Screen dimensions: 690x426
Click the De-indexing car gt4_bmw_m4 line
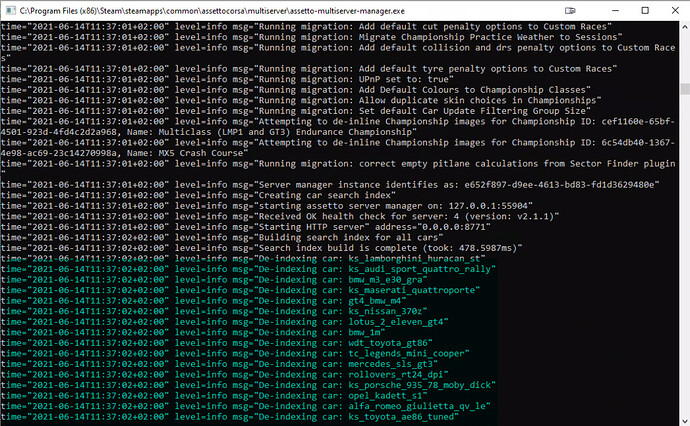pos(203,301)
